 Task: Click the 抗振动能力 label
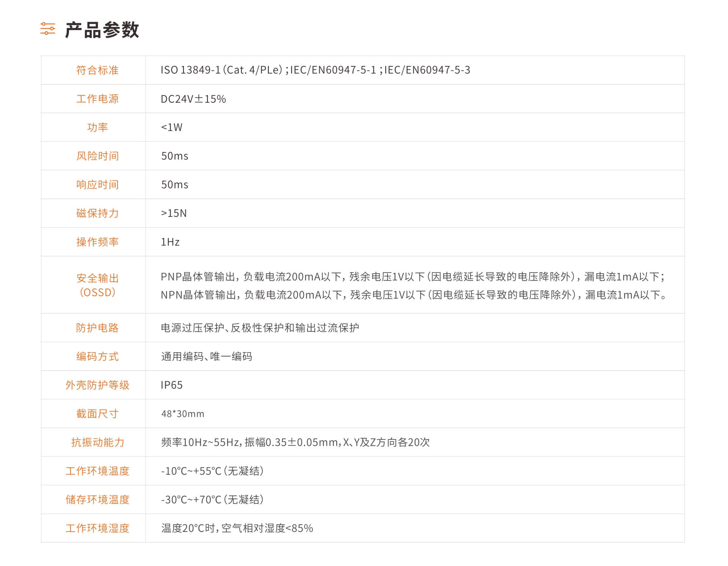coord(97,442)
